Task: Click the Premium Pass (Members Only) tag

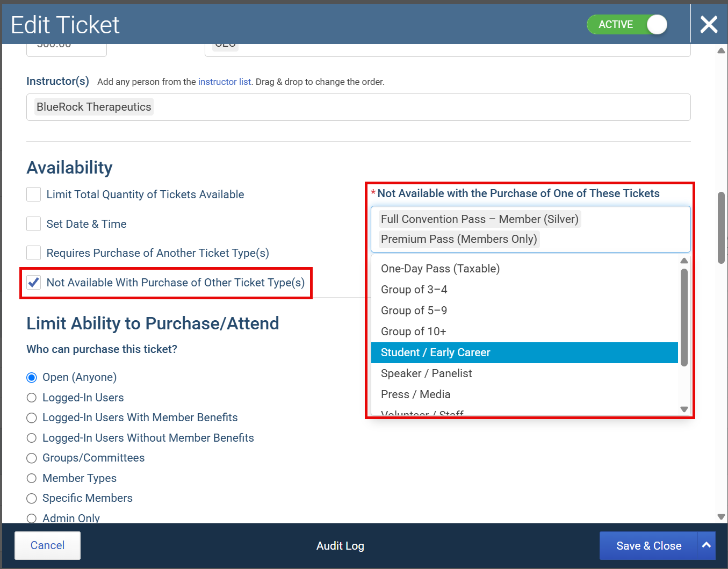Action: click(x=459, y=239)
